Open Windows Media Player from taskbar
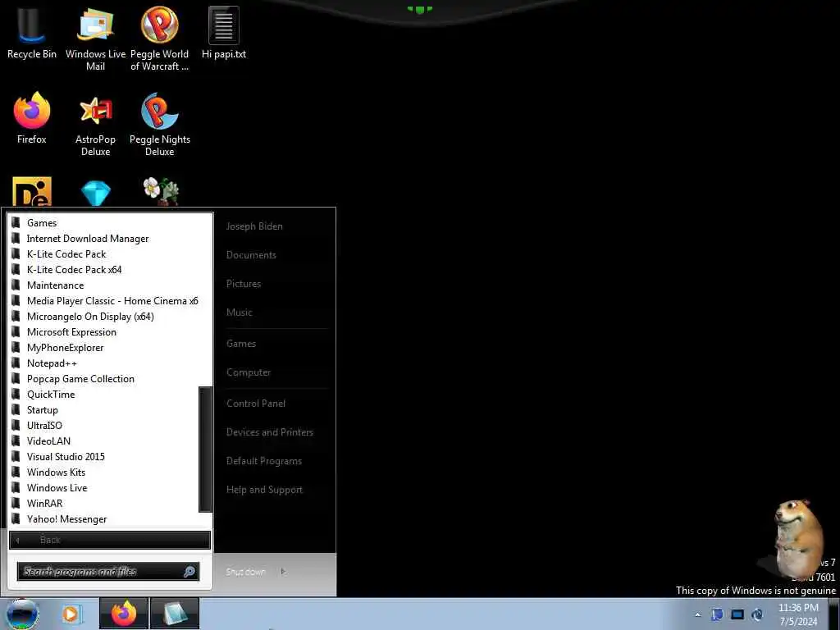The width and height of the screenshot is (840, 630). [71, 614]
